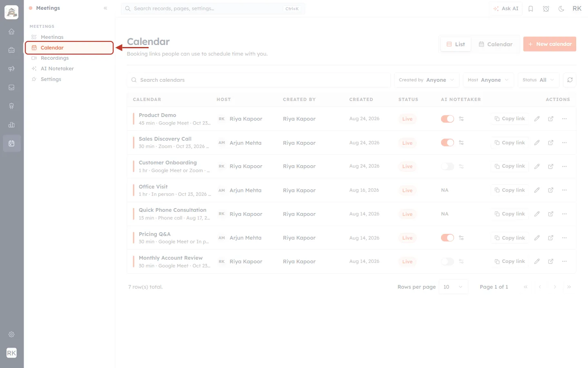
Task: Switch to List view tab
Action: tap(456, 44)
